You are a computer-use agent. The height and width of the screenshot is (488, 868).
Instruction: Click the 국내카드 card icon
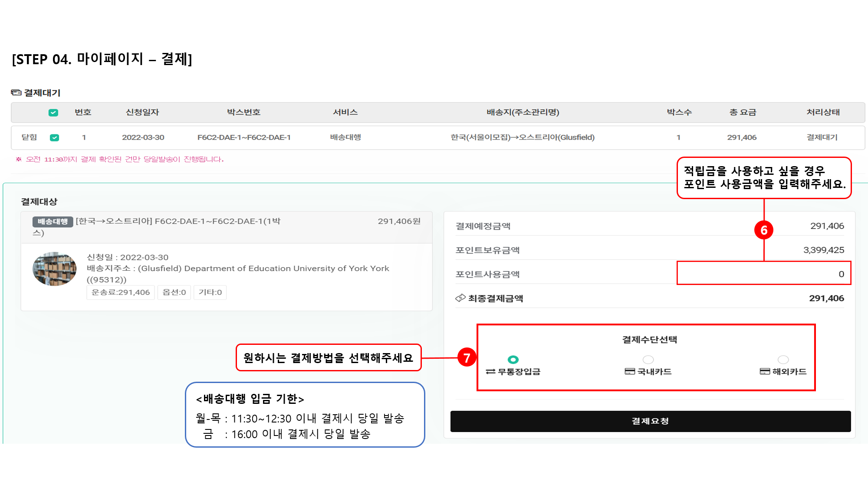pyautogui.click(x=629, y=372)
